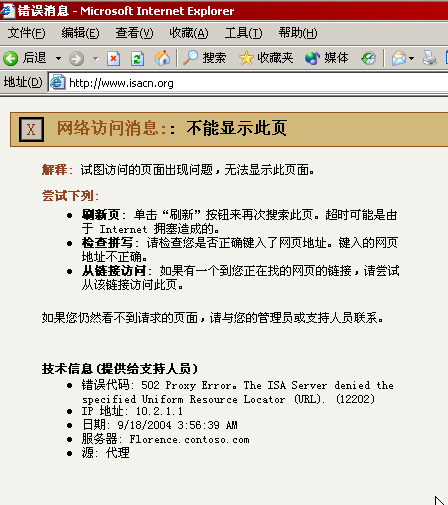448x505 pixels.
Task: Open the Search (搜索) toolbar button
Action: click(x=205, y=58)
